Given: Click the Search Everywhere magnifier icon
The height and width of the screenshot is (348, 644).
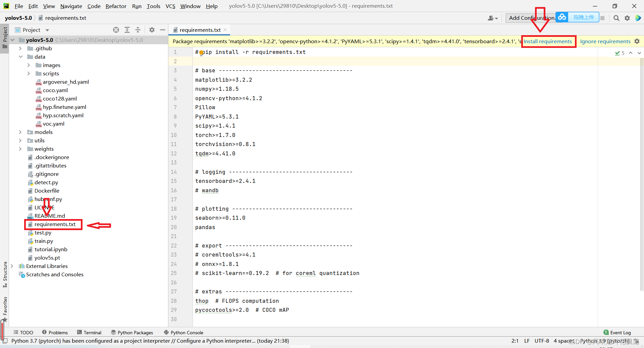Looking at the screenshot, I should [616, 18].
